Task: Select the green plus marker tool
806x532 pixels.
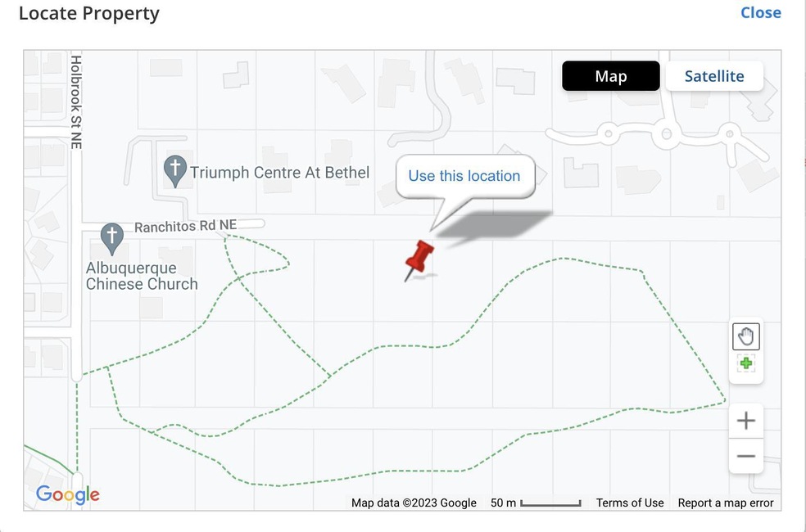Action: (x=746, y=363)
